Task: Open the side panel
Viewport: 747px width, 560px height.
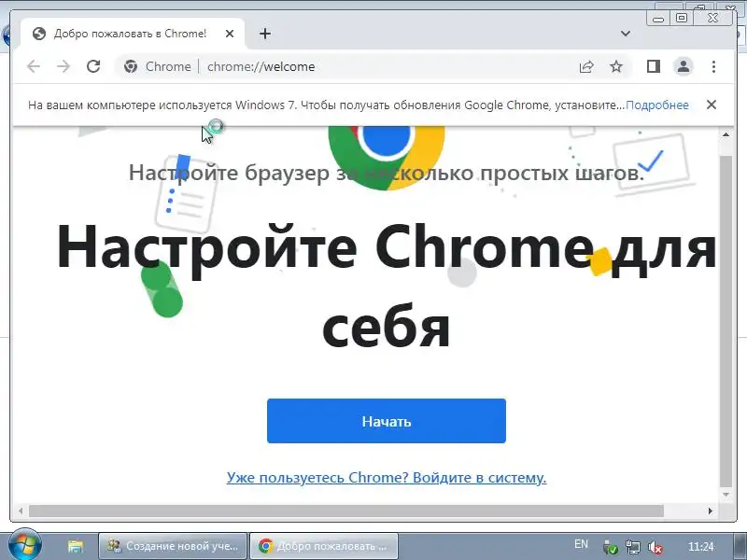Action: point(653,66)
